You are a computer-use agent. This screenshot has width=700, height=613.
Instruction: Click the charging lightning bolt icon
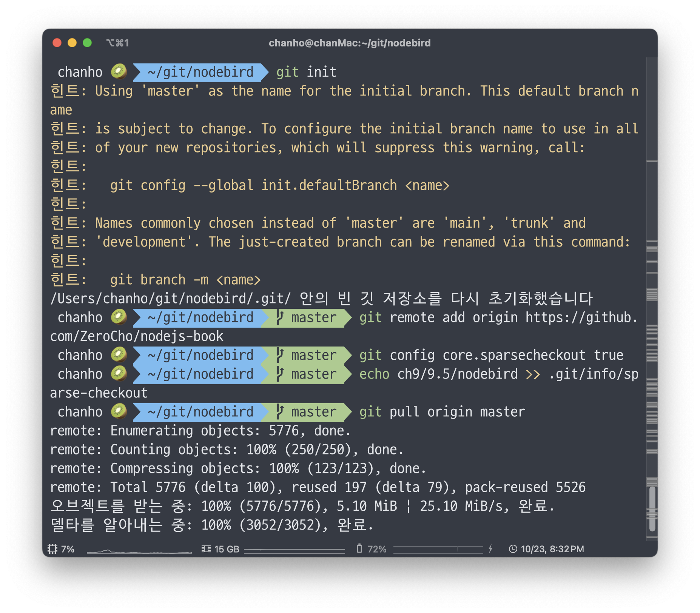point(490,549)
